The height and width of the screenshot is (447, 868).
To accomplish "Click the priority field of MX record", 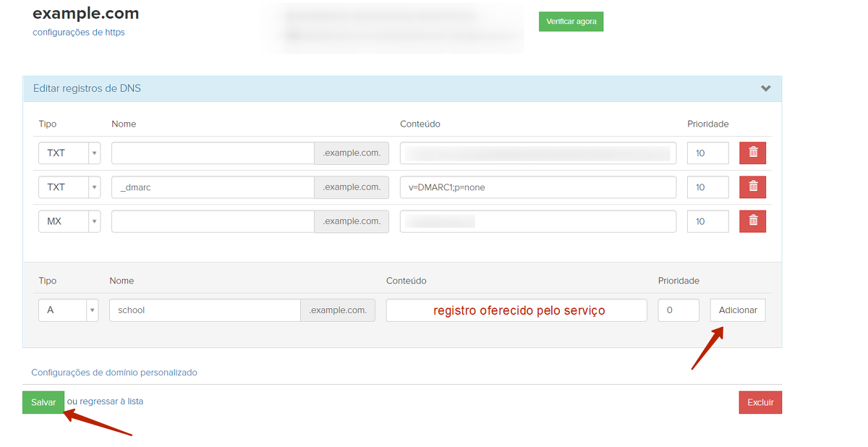I will [707, 221].
